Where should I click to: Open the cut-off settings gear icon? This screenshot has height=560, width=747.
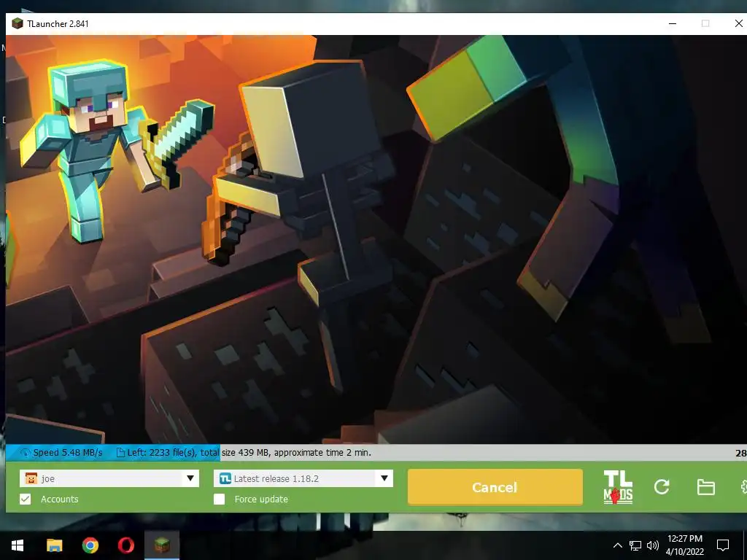coord(743,486)
